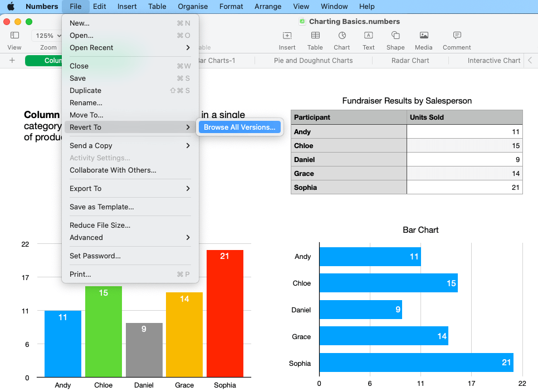
Task: Open the Shape toolbar icon
Action: point(395,36)
